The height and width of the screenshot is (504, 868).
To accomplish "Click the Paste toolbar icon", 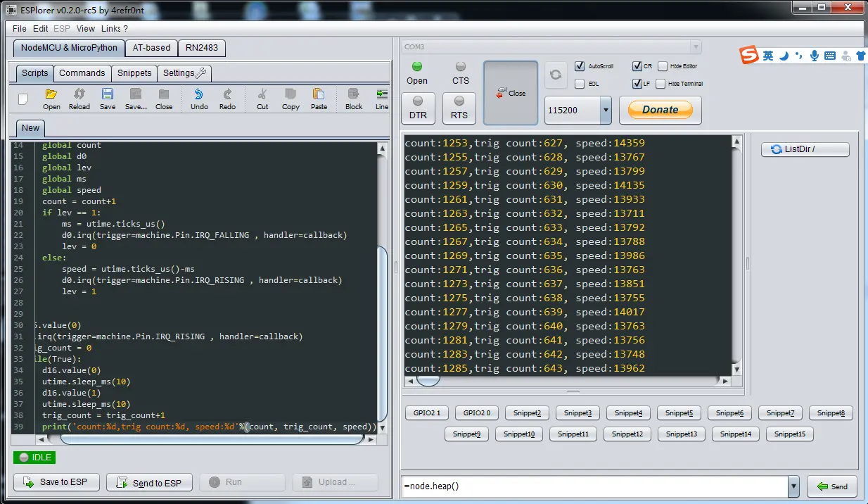I will (319, 99).
